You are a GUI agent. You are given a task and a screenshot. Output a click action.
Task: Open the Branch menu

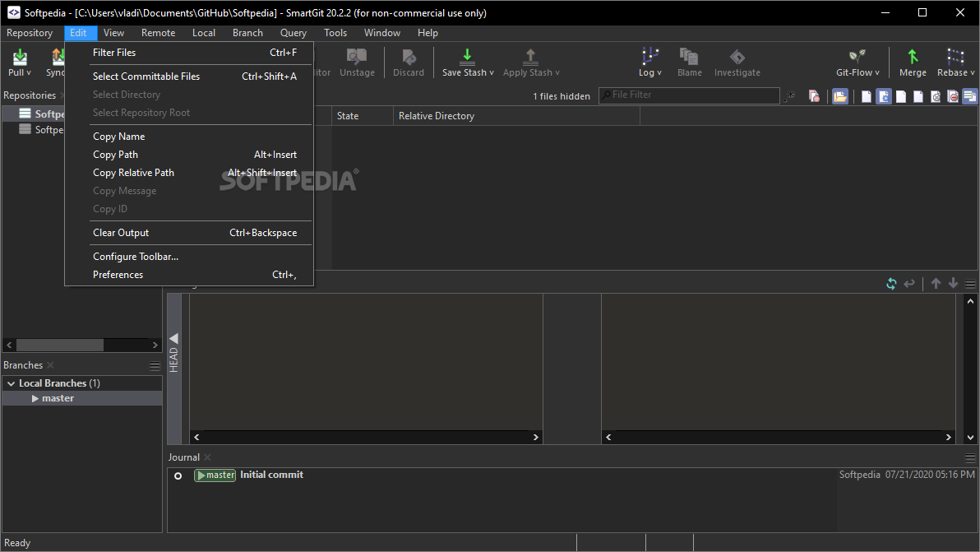(247, 33)
